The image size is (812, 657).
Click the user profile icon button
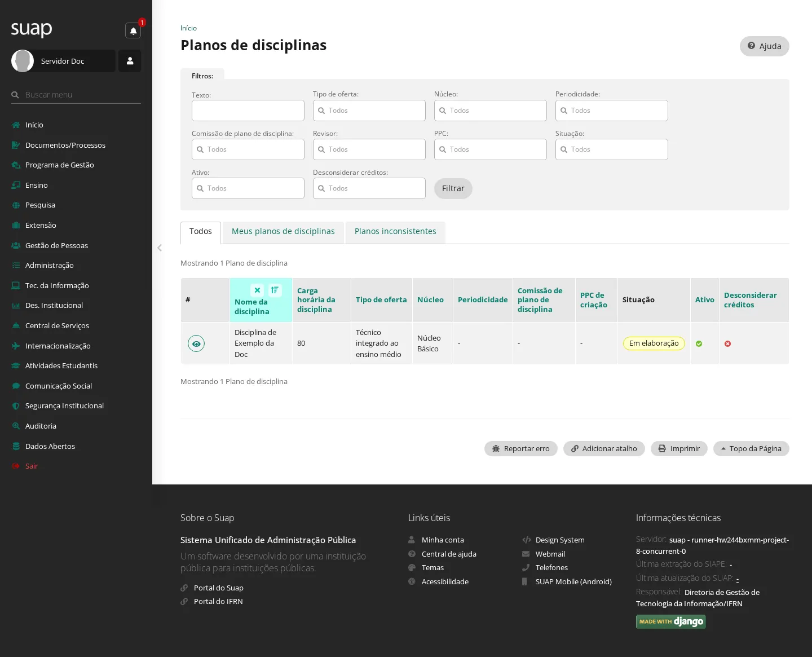click(130, 61)
